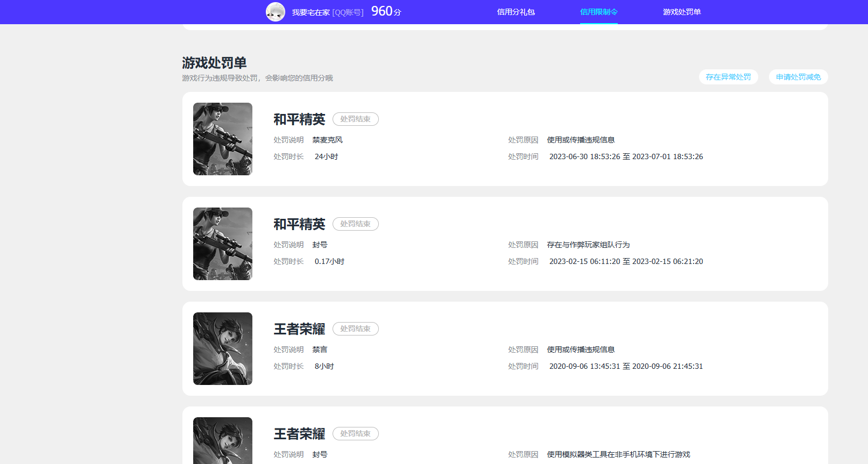Click the reason 使用模拟器类工具在非手机环境下进行游戏
This screenshot has height=464, width=868.
pos(619,454)
